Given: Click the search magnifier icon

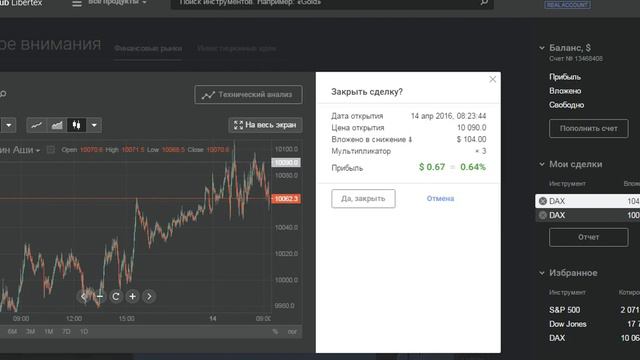Looking at the screenshot, I should 484,3.
